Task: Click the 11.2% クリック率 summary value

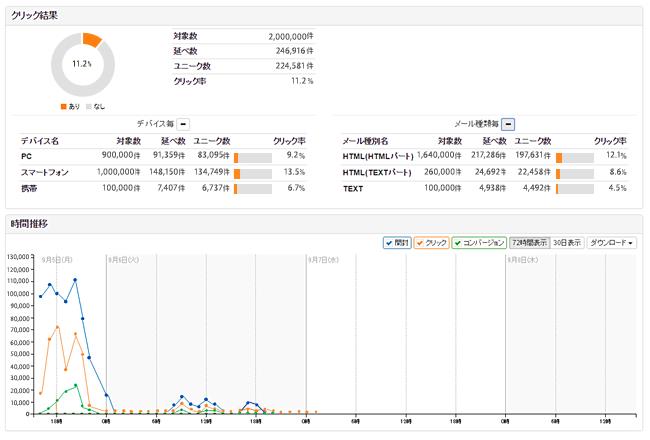Action: pyautogui.click(x=302, y=80)
